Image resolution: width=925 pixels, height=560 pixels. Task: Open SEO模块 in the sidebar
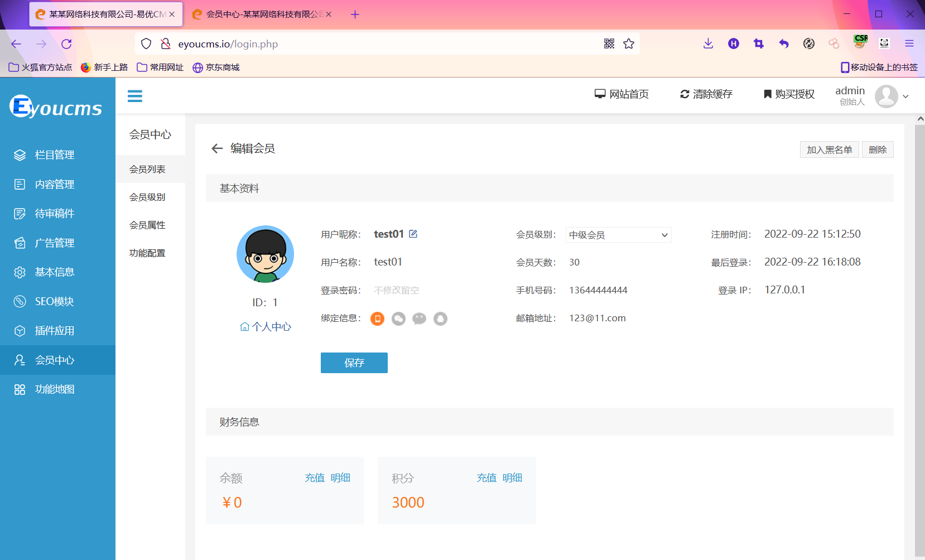pyautogui.click(x=57, y=301)
